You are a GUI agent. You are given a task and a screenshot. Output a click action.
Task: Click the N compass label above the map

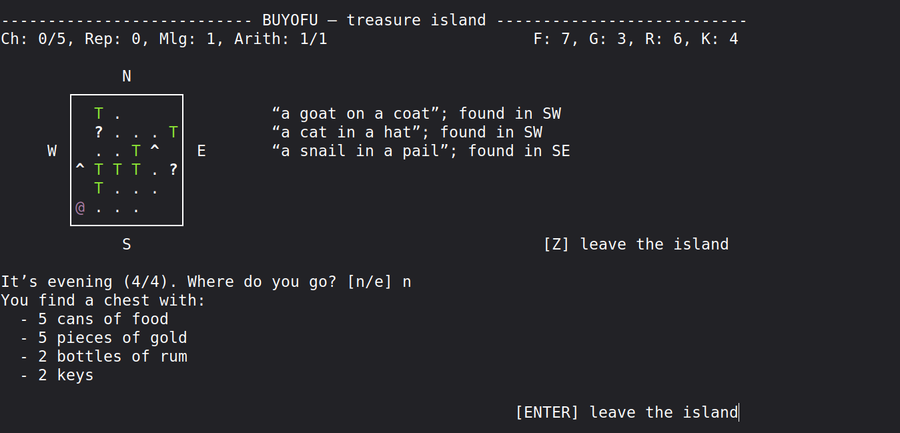coord(127,76)
